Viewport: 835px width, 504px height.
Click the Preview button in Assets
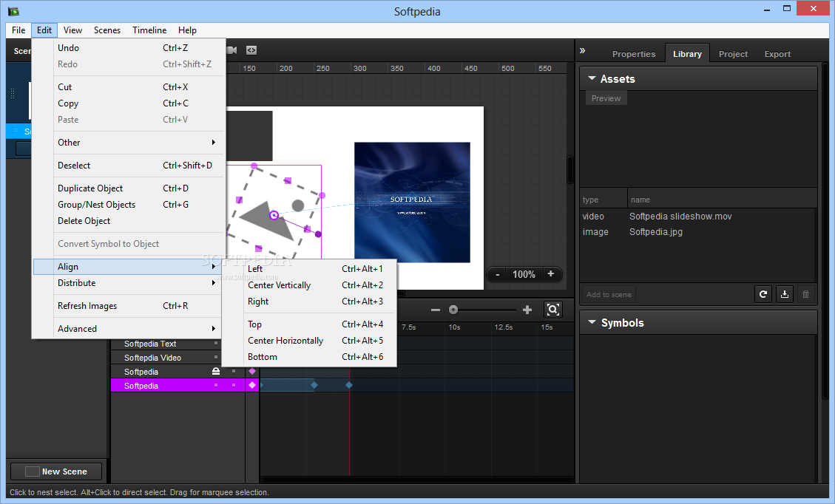click(606, 98)
